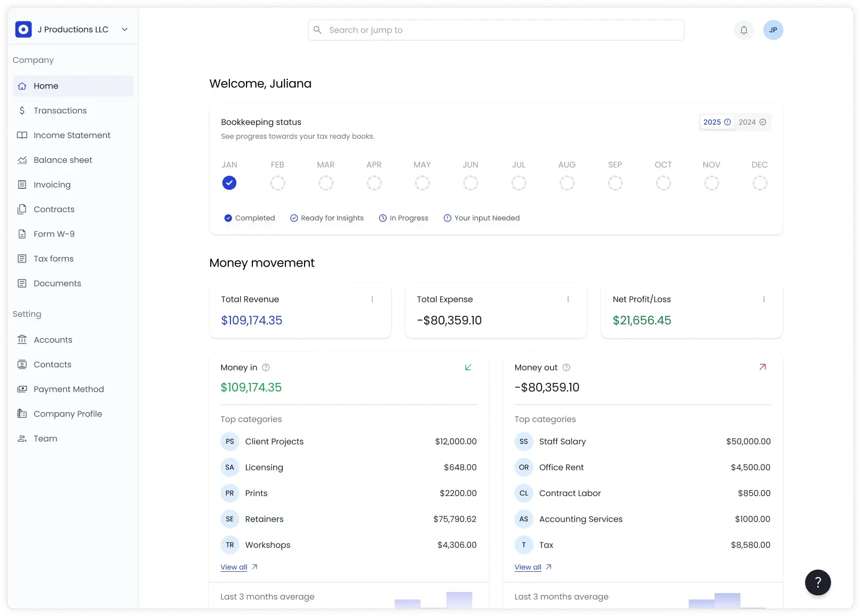
Task: Click the CL Contract Labor badge
Action: tap(524, 493)
